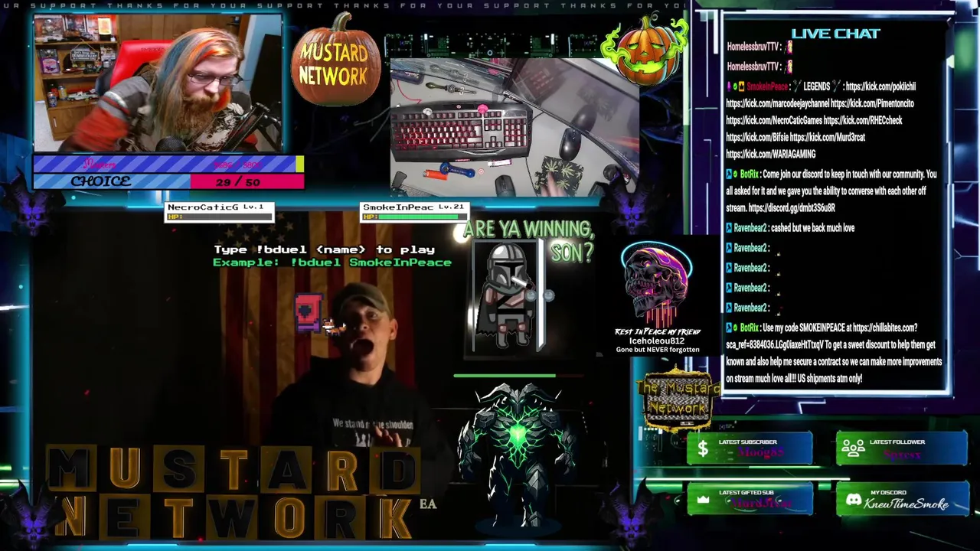Click the Mandalorian character in the doorway
980x551 pixels.
point(507,295)
